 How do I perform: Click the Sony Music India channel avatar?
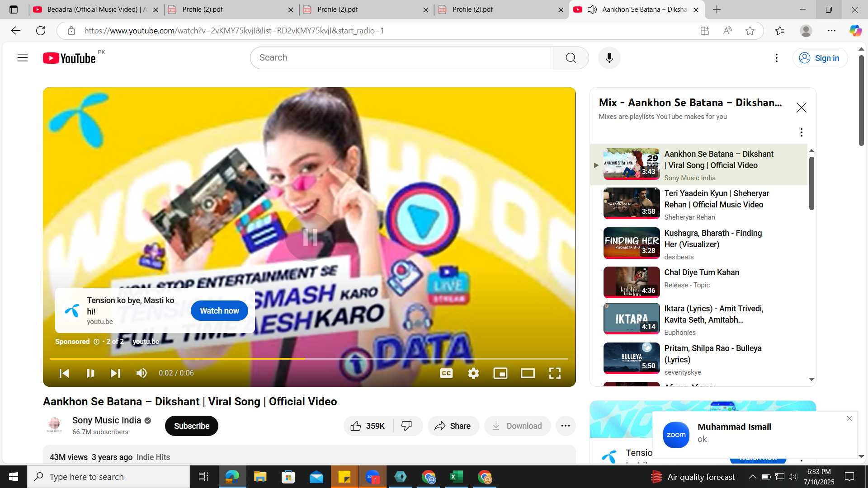tap(54, 426)
